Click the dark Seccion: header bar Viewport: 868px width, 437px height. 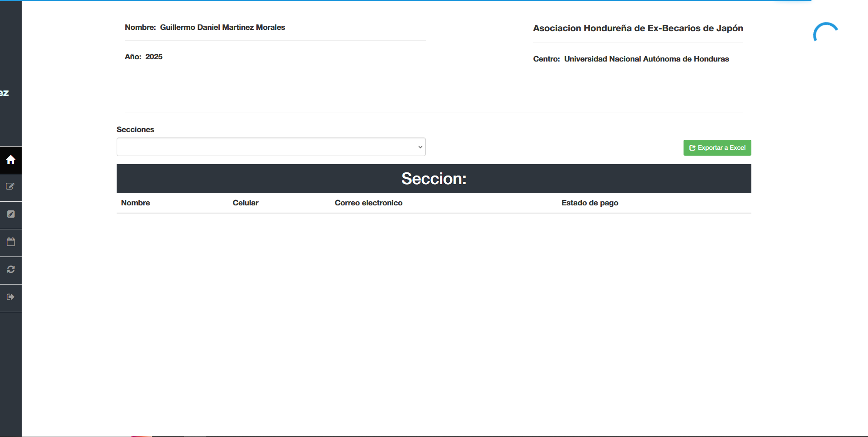434,178
